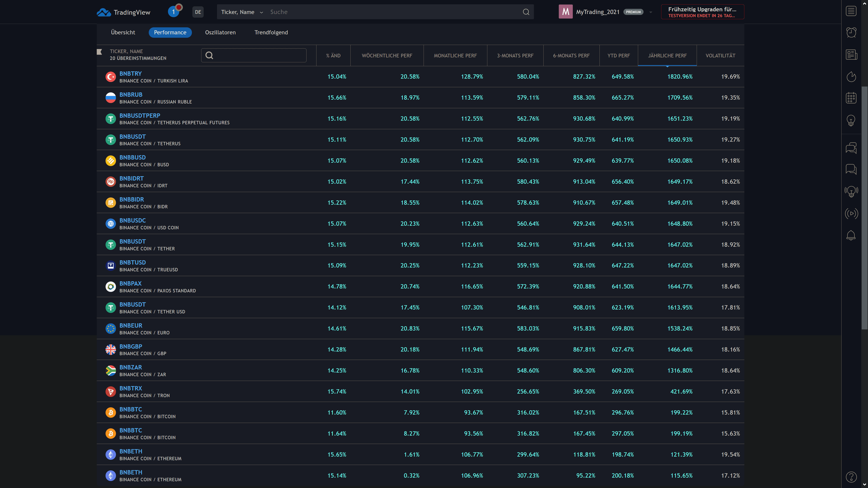
Task: Sort by Jährliche Perf column
Action: tap(667, 56)
